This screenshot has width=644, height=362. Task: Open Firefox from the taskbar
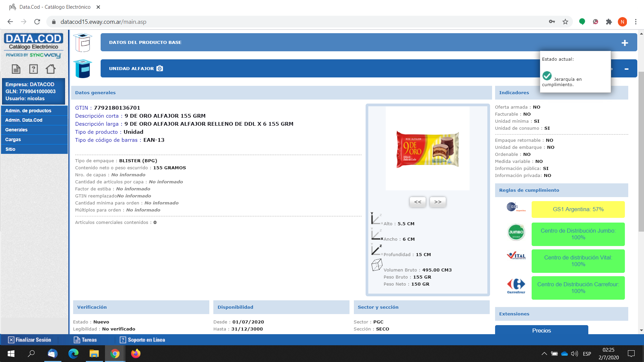136,354
